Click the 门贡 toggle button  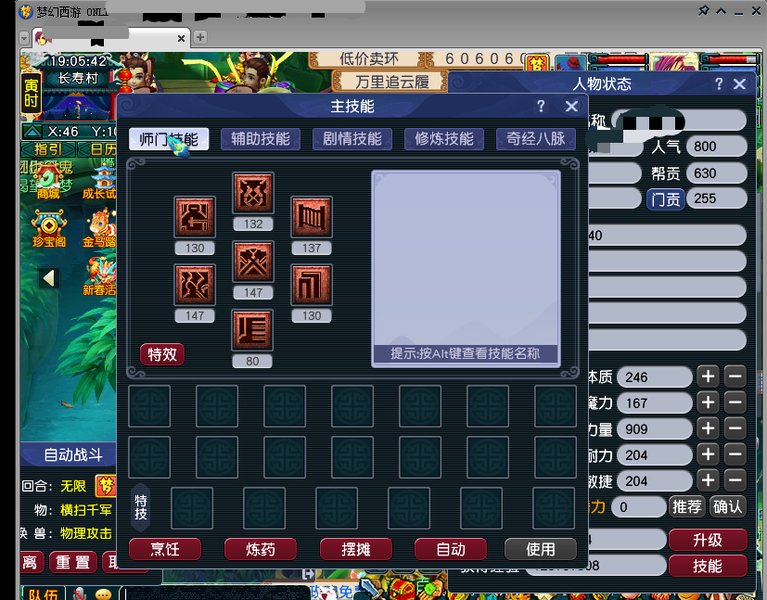click(x=665, y=200)
